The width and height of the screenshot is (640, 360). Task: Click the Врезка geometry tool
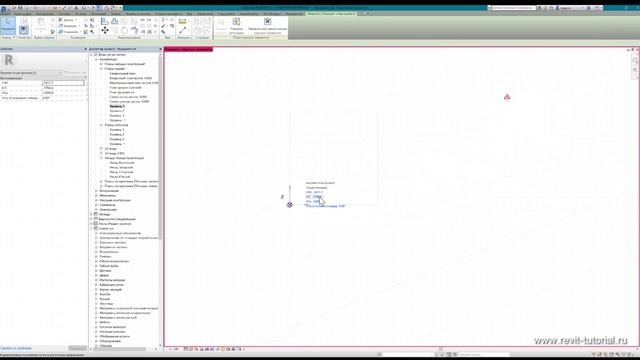click(68, 20)
